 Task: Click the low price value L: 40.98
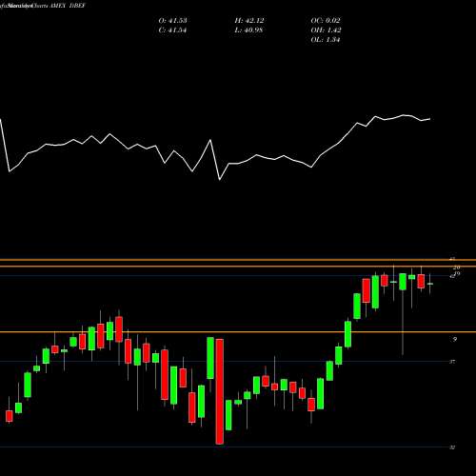[248, 30]
